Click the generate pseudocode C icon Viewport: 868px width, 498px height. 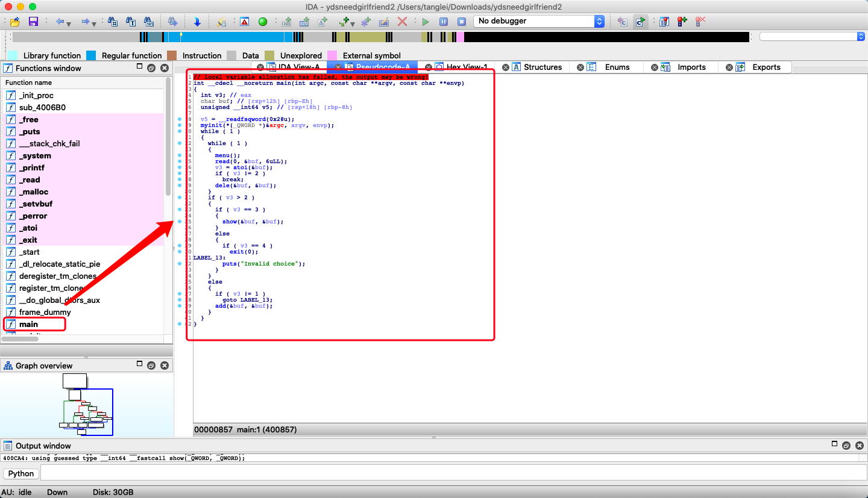640,22
